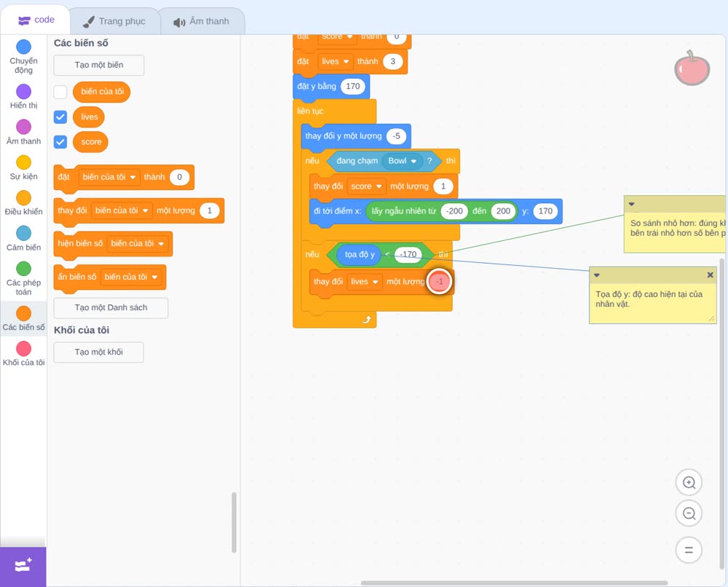Open the Cảm biến category

[23, 239]
